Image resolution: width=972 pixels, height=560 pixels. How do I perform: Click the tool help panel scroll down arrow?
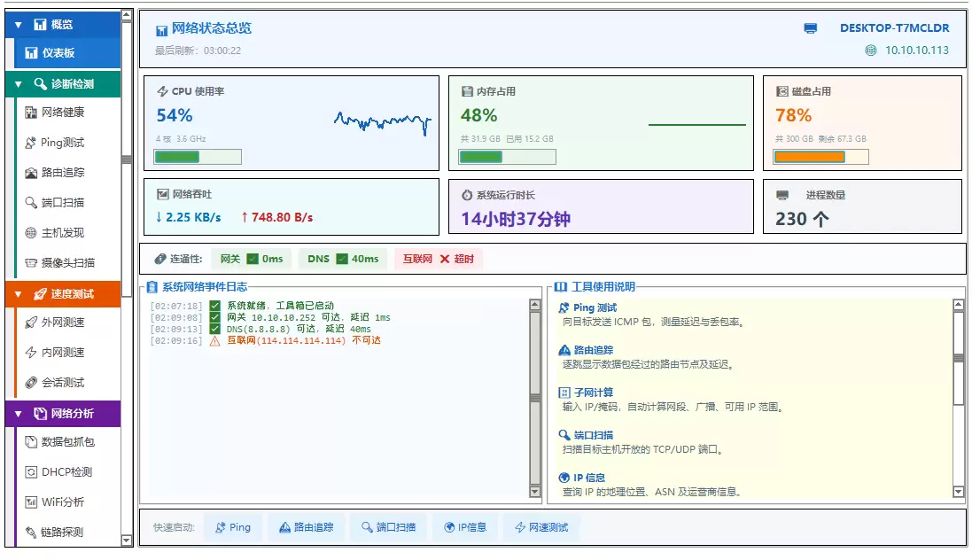tap(959, 493)
